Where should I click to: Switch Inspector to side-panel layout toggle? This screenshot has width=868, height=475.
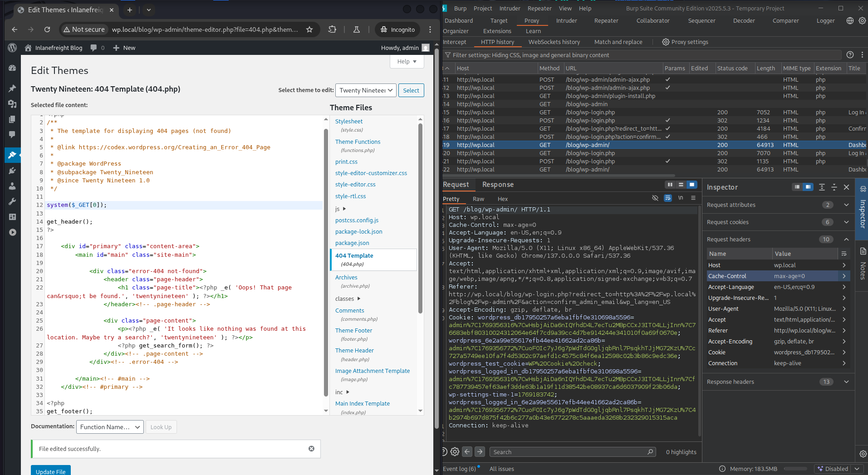[x=808, y=187]
